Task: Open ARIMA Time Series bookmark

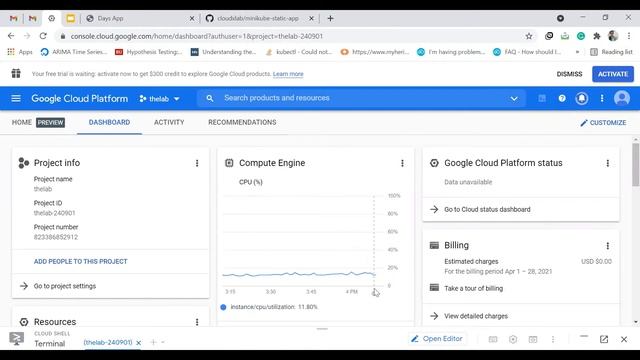Action: [x=74, y=52]
